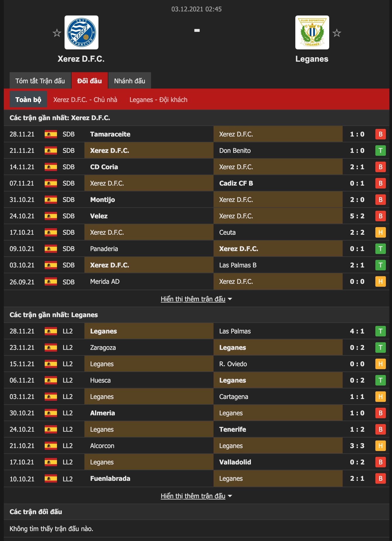This screenshot has width=392, height=541.
Task: Click the win badge for Las Palmas 4:1 match
Action: (x=381, y=331)
